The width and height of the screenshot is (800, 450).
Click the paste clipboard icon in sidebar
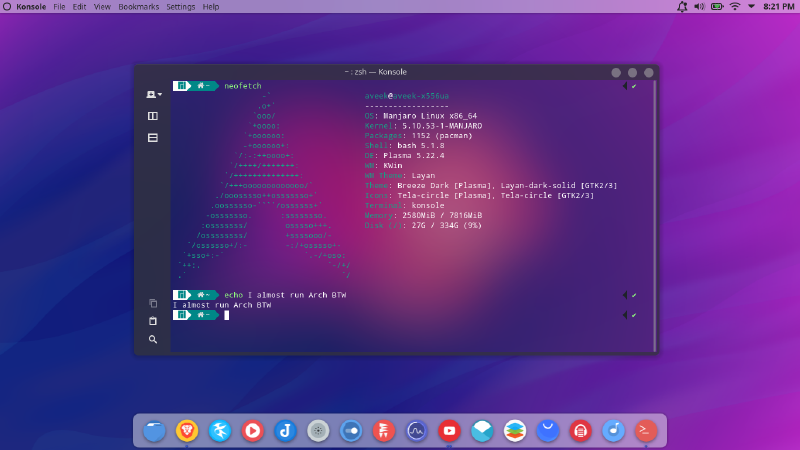pos(153,321)
